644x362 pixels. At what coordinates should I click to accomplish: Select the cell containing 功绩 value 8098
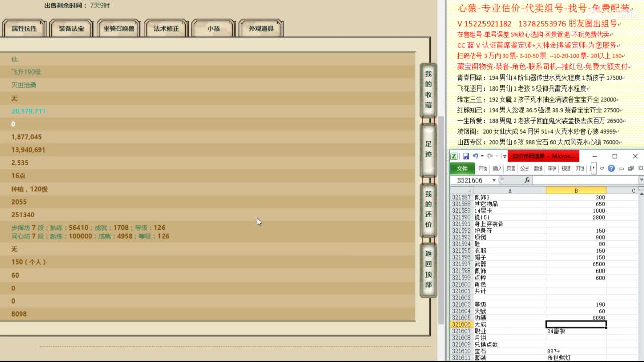click(x=576, y=318)
